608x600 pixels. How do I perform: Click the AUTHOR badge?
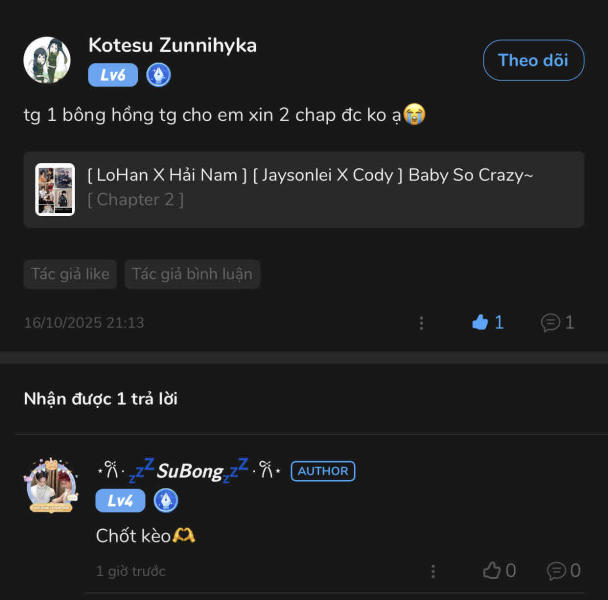tap(323, 471)
